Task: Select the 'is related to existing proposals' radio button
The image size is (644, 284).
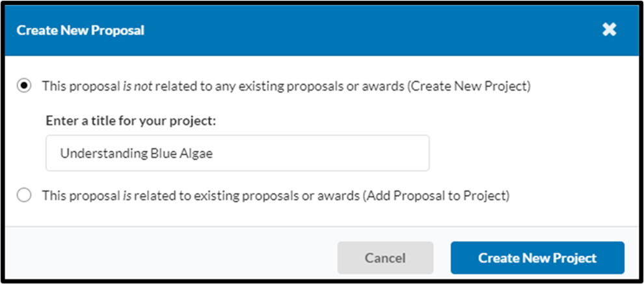Action: pos(24,195)
